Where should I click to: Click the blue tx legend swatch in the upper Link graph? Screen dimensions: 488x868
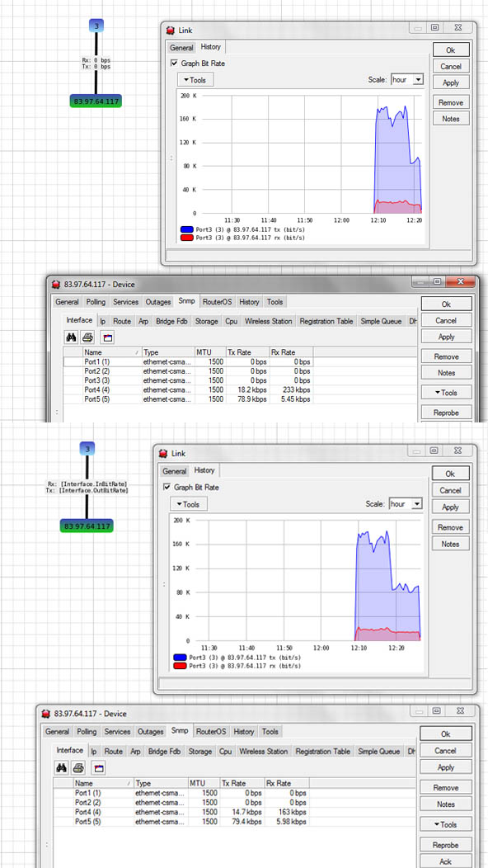tap(187, 229)
